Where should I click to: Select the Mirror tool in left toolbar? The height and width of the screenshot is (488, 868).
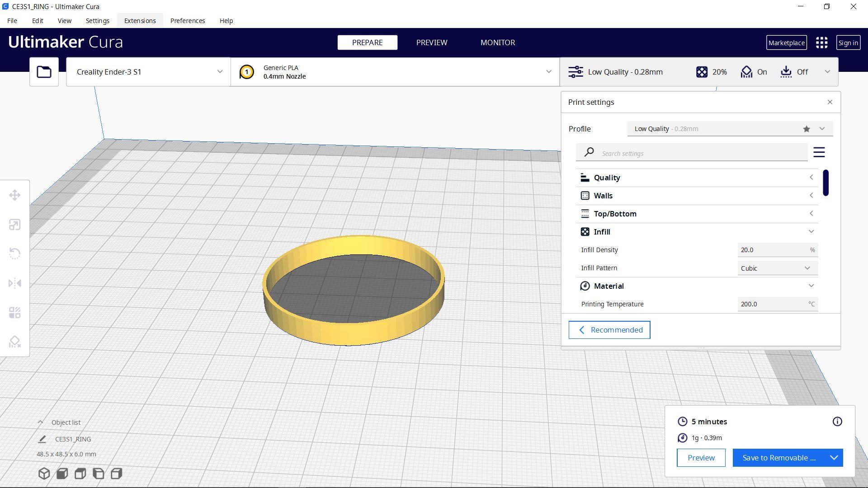coord(14,283)
